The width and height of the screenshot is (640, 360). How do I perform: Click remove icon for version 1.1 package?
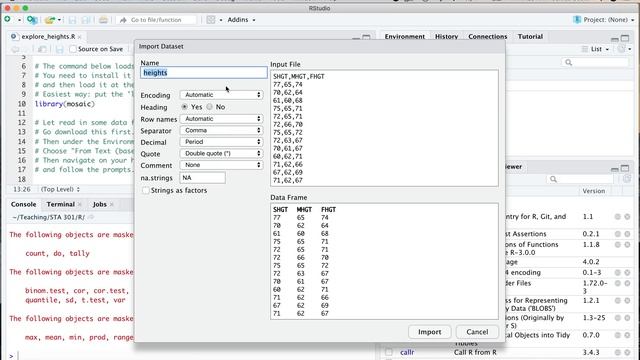point(627,217)
